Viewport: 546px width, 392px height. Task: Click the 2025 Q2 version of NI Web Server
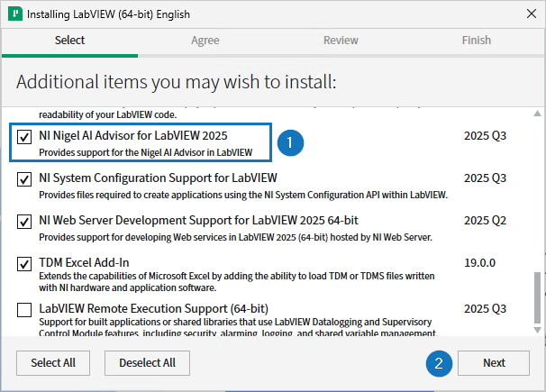[485, 221]
